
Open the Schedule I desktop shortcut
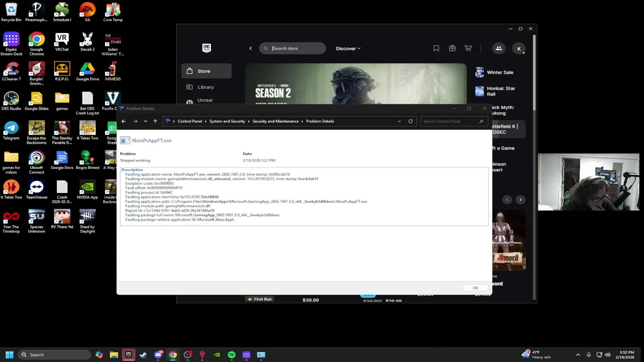pos(62,13)
